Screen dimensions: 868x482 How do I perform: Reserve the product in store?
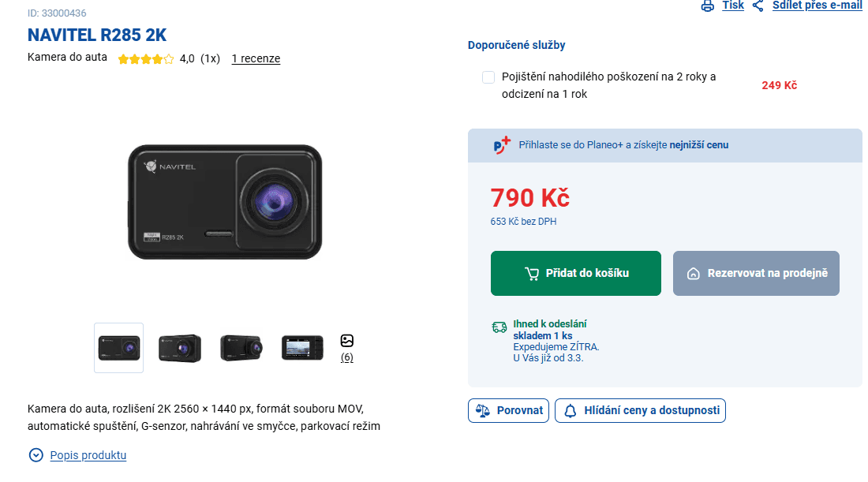point(756,273)
